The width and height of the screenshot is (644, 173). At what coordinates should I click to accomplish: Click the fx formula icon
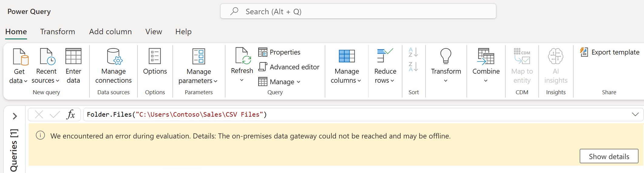click(x=71, y=115)
